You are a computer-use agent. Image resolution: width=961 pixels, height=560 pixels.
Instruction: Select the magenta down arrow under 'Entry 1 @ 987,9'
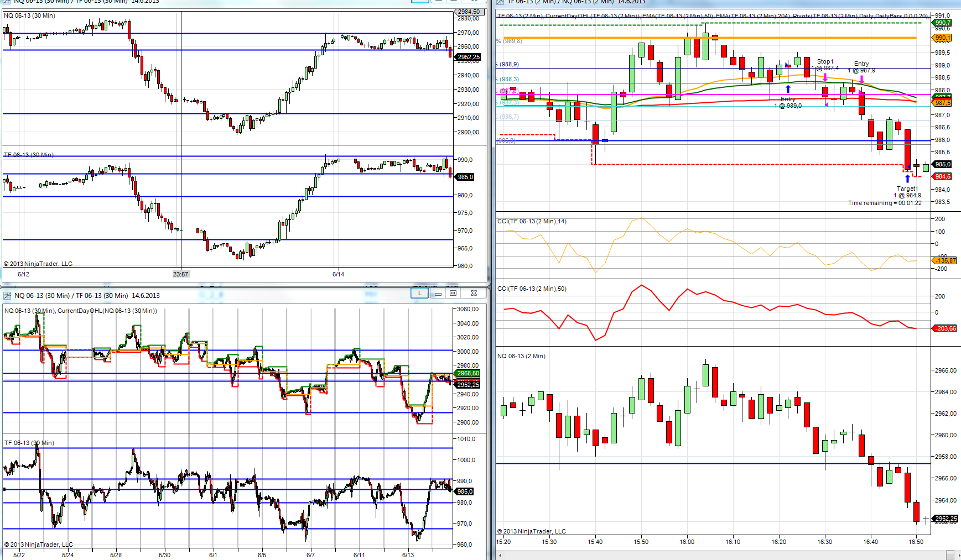[861, 80]
